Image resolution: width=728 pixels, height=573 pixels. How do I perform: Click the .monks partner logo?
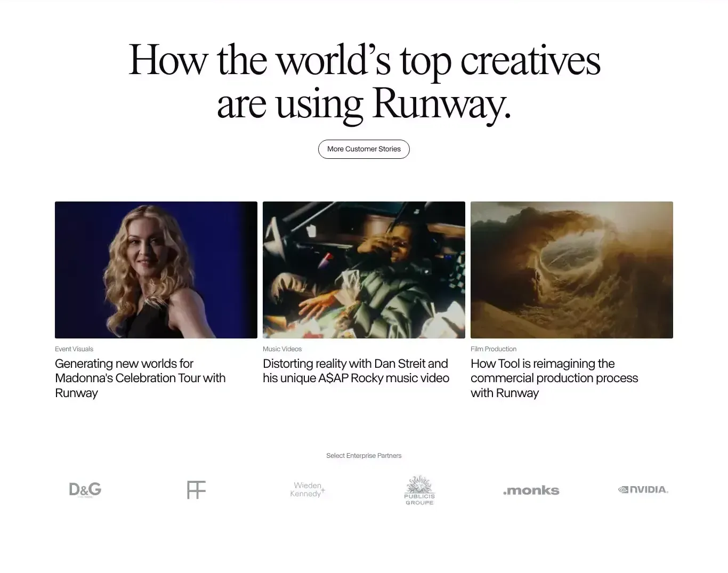(x=531, y=490)
